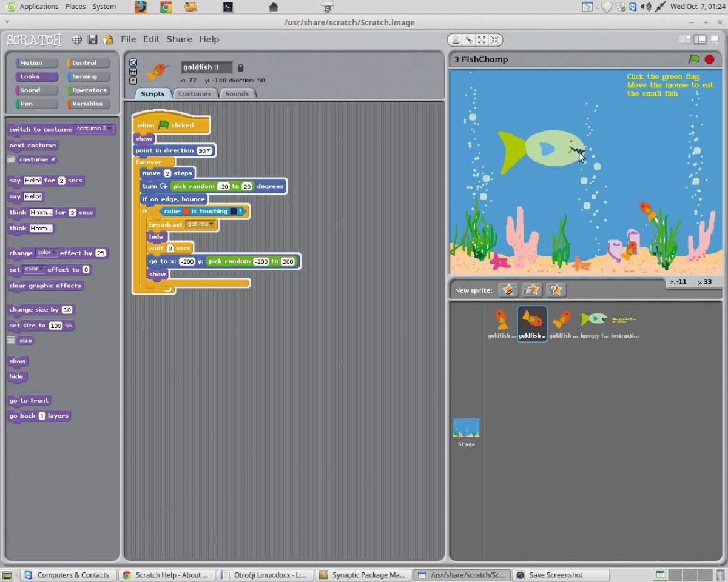Screen dimensions: 728x582
Task: Click the next costume block
Action: (33, 145)
